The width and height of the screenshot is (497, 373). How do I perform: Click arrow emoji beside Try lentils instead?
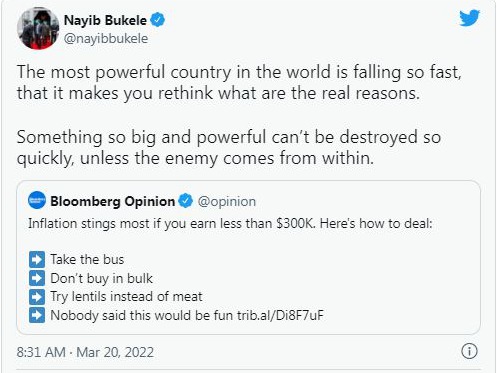pyautogui.click(x=37, y=297)
